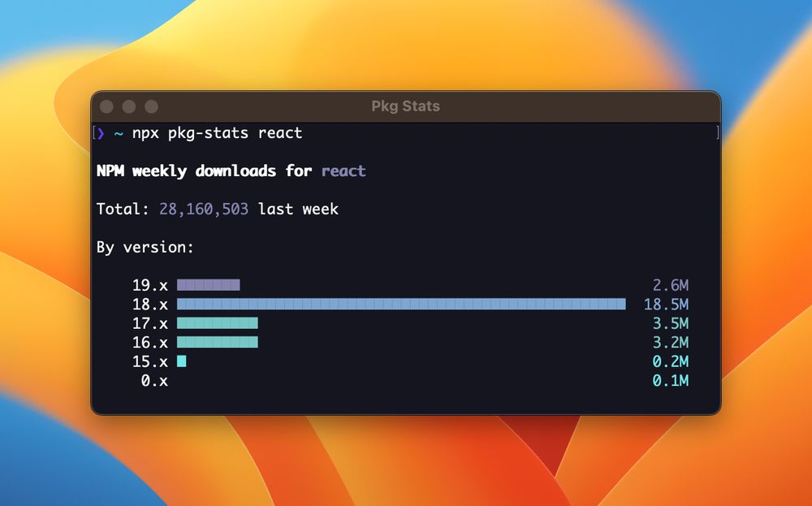The width and height of the screenshot is (812, 506).
Task: Click the purple 19.x download bar
Action: pyautogui.click(x=208, y=285)
